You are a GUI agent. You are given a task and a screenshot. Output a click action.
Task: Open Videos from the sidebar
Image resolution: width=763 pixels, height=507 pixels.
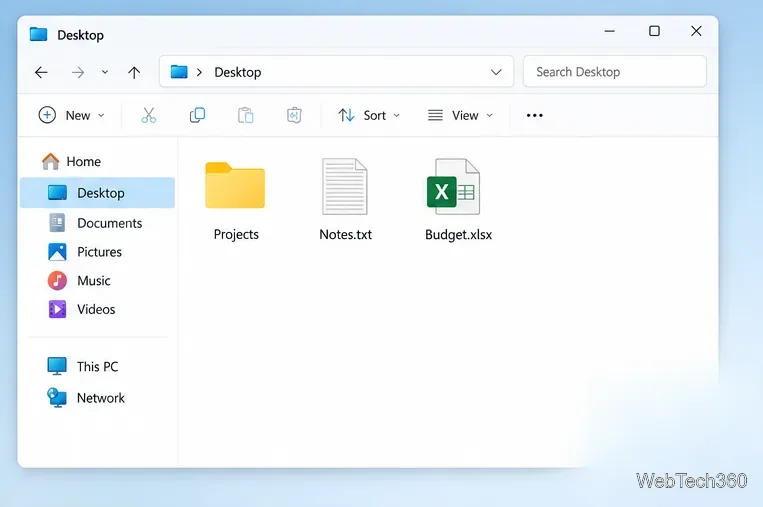(81, 309)
